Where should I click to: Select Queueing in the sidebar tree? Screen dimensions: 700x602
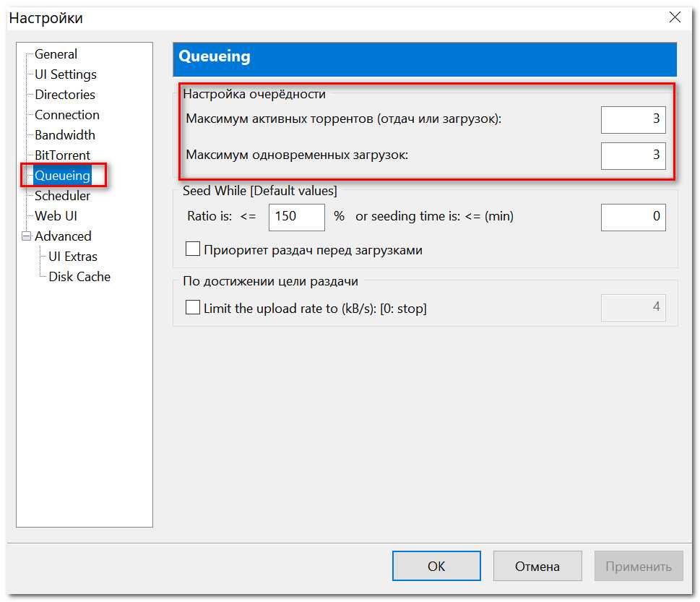[62, 176]
